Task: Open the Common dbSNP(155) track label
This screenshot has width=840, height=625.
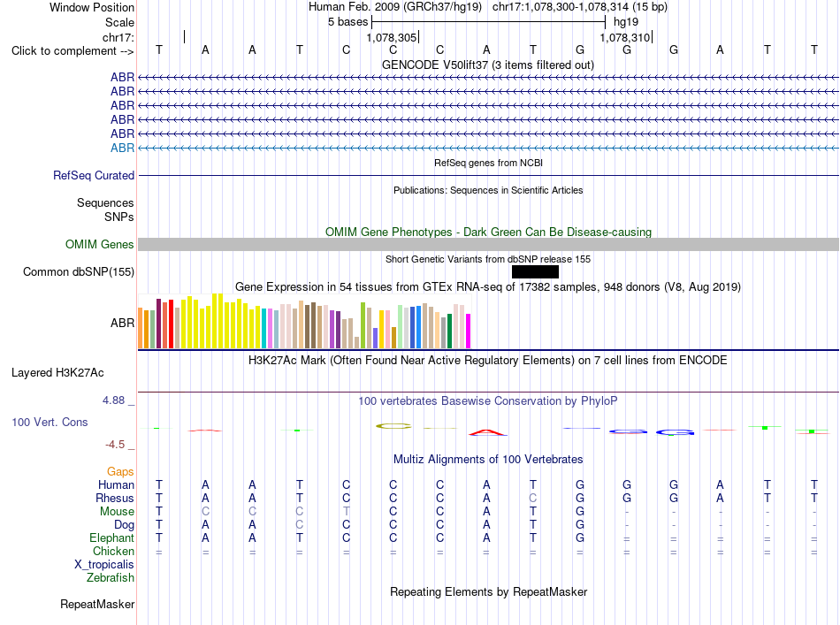Action: (x=79, y=271)
